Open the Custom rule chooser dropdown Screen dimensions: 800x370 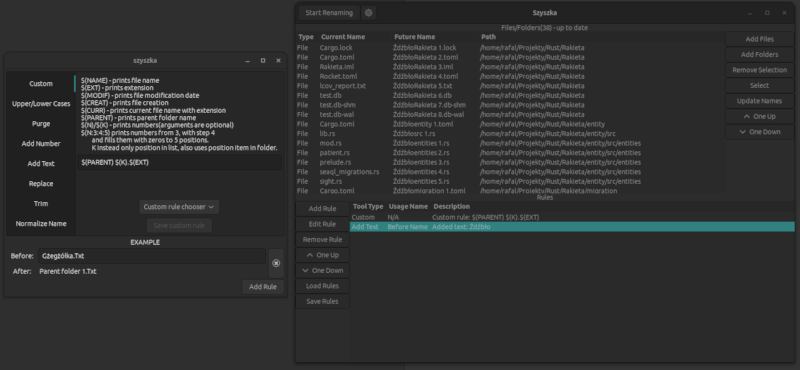coord(179,207)
